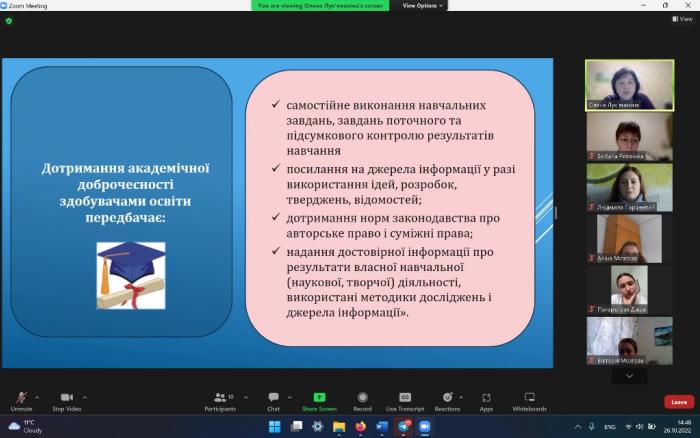The image size is (700, 438).
Task: Enable Live Transcript captions
Action: [405, 400]
